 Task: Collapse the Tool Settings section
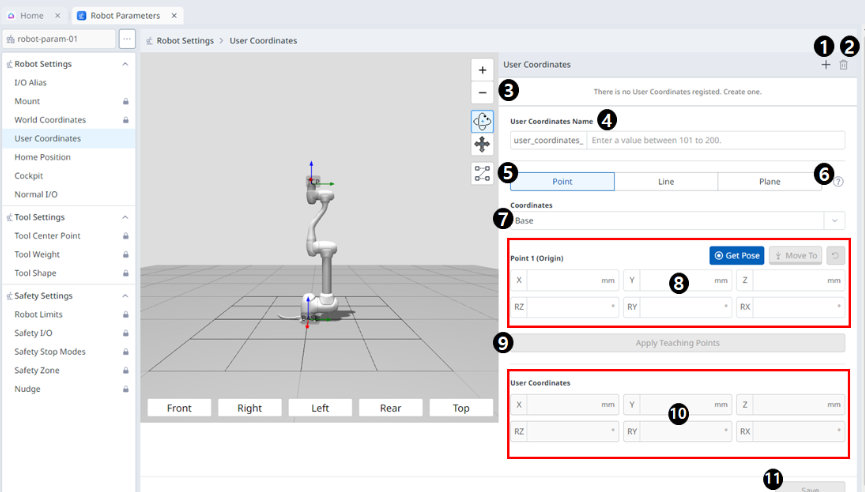[x=125, y=217]
